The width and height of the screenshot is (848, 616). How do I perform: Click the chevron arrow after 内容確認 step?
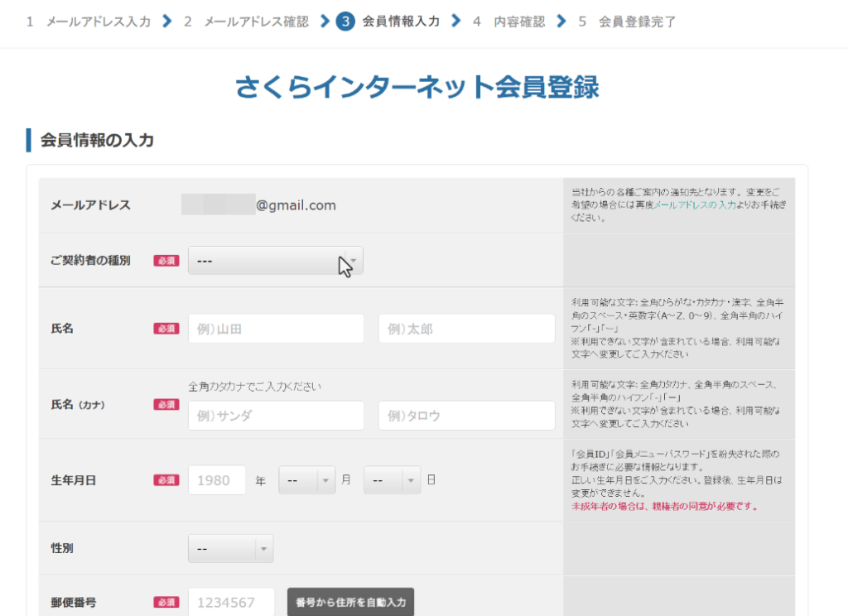562,22
